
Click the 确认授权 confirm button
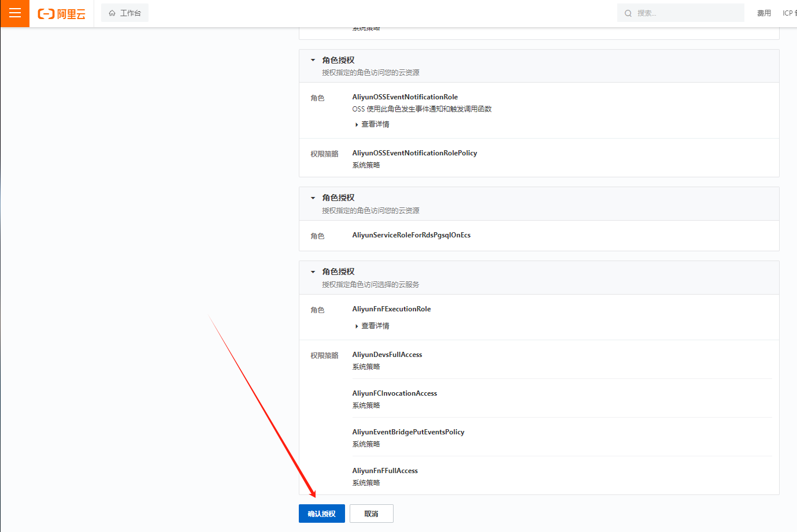pos(321,513)
